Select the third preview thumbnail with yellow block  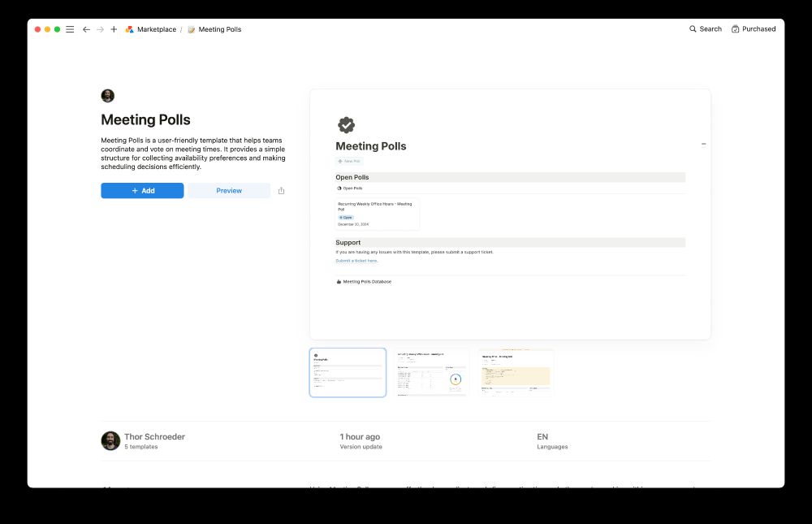[x=516, y=373]
